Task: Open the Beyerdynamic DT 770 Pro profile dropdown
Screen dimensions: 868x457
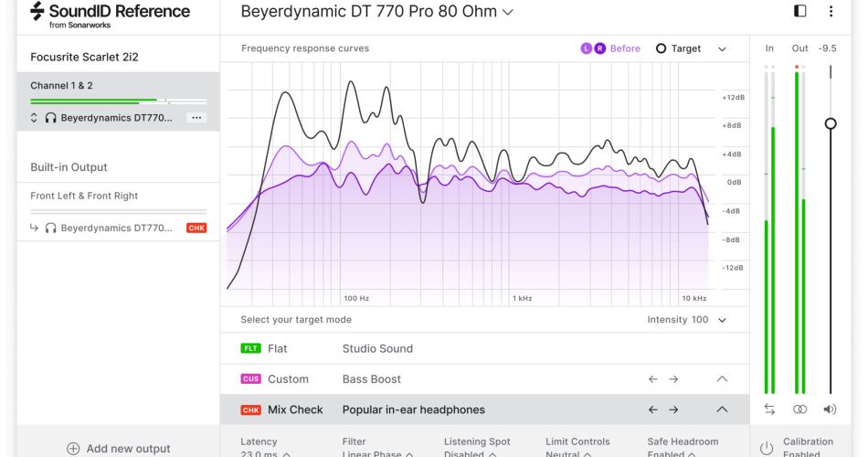Action: 376,12
